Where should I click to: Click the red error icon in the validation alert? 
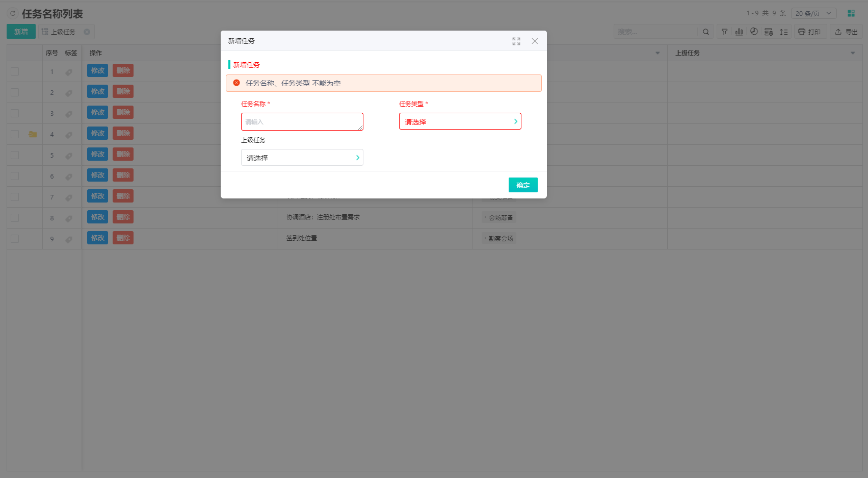click(x=236, y=83)
